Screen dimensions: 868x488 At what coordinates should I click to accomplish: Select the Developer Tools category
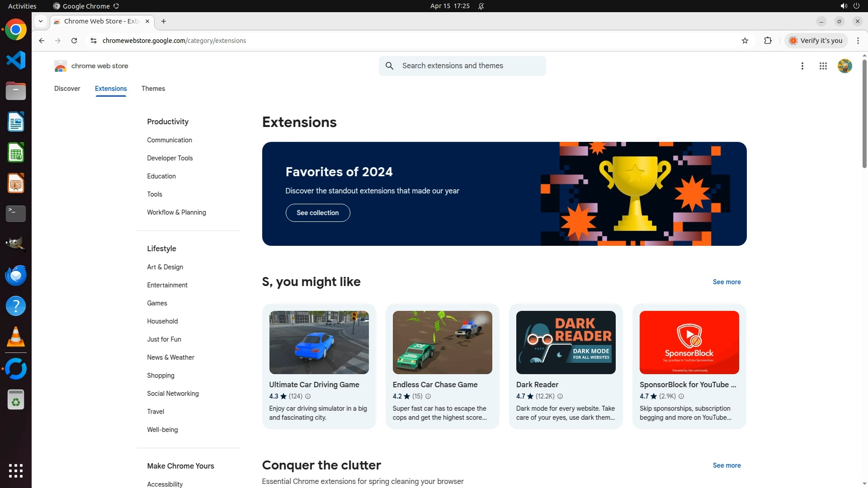(x=170, y=158)
